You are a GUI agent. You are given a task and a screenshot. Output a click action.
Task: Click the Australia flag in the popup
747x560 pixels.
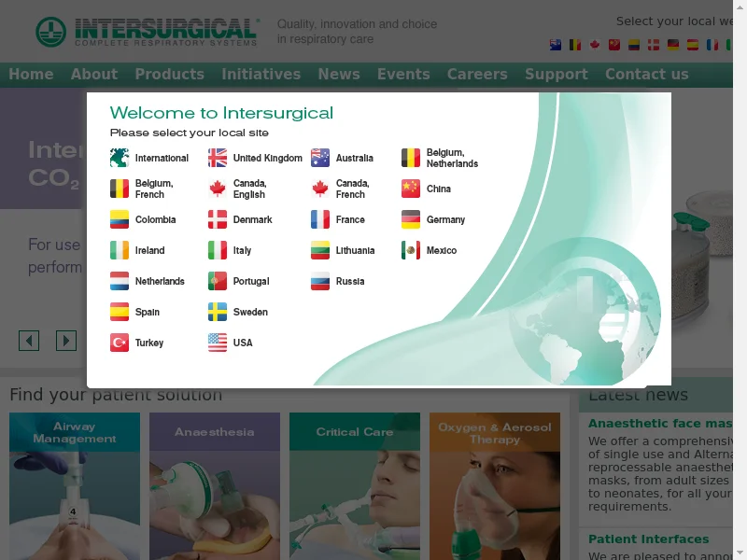(320, 158)
